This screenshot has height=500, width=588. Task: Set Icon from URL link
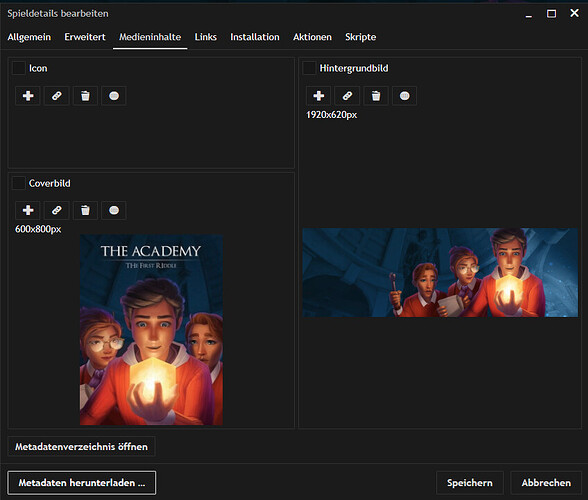[x=57, y=96]
